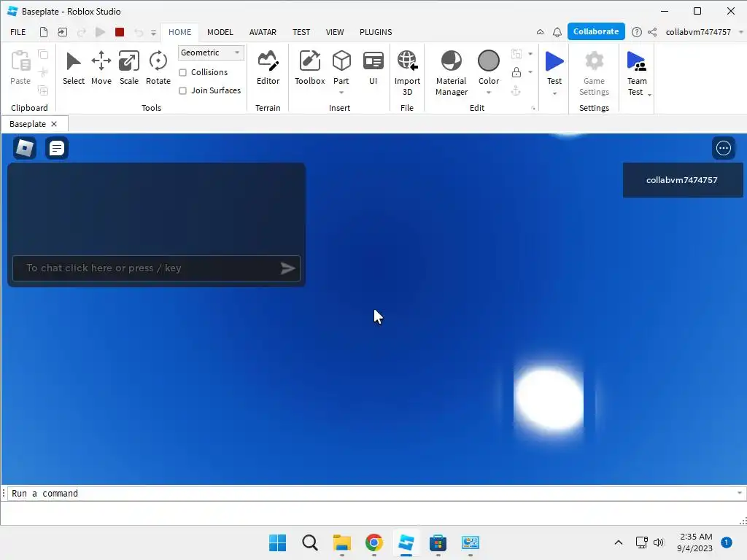Expand the Test dropdown arrow

554,93
